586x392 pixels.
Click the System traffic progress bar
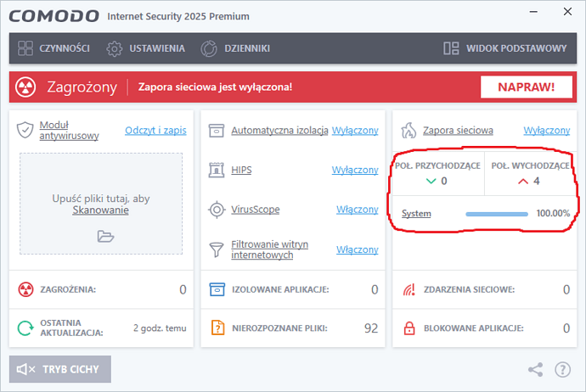click(497, 214)
